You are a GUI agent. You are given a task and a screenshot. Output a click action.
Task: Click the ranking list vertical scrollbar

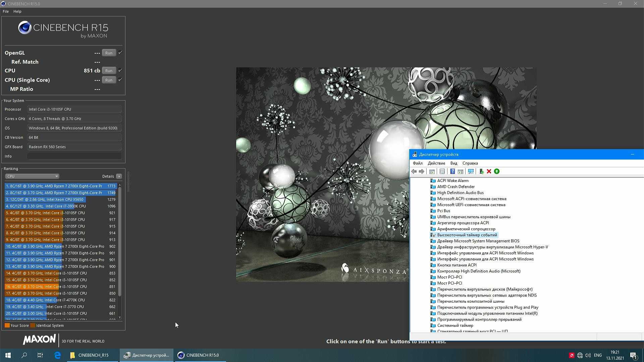120,241
